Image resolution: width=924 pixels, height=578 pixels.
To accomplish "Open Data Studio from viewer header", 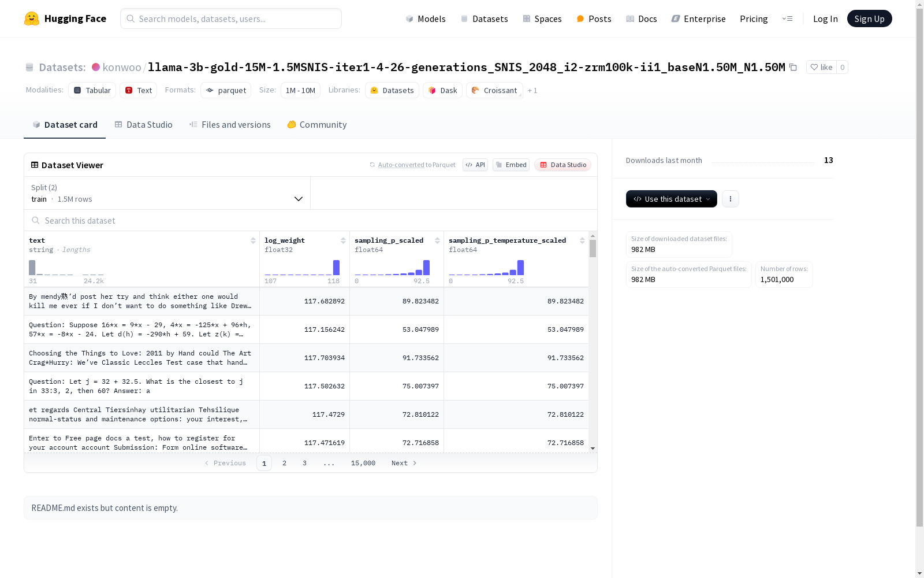I will (562, 165).
